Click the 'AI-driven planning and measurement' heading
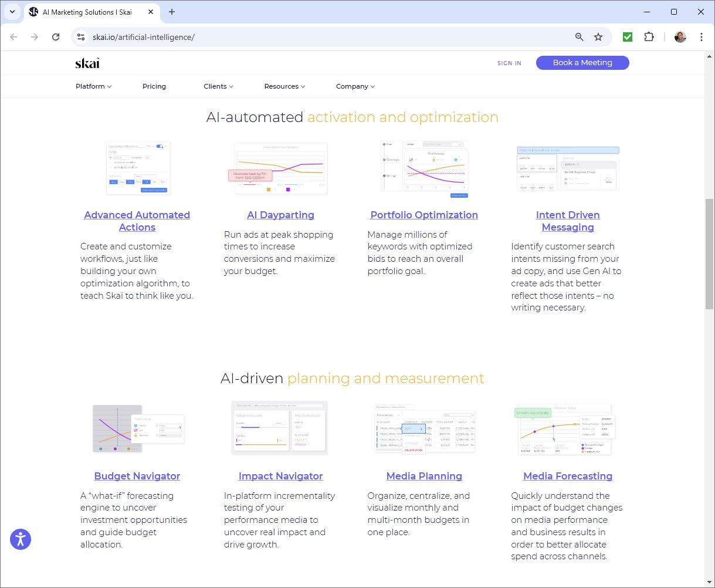715x588 pixels. click(353, 379)
